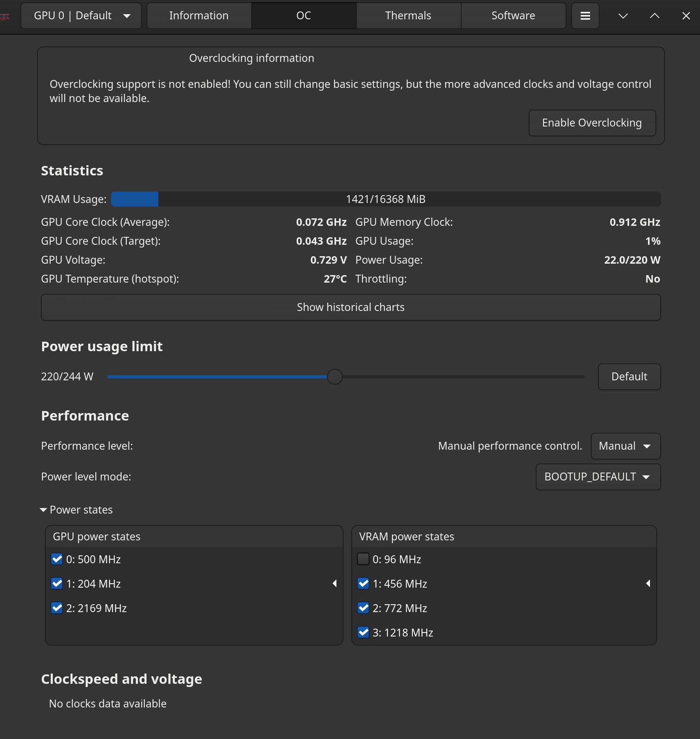700x739 pixels.
Task: Select the OC tab
Action: click(x=304, y=16)
